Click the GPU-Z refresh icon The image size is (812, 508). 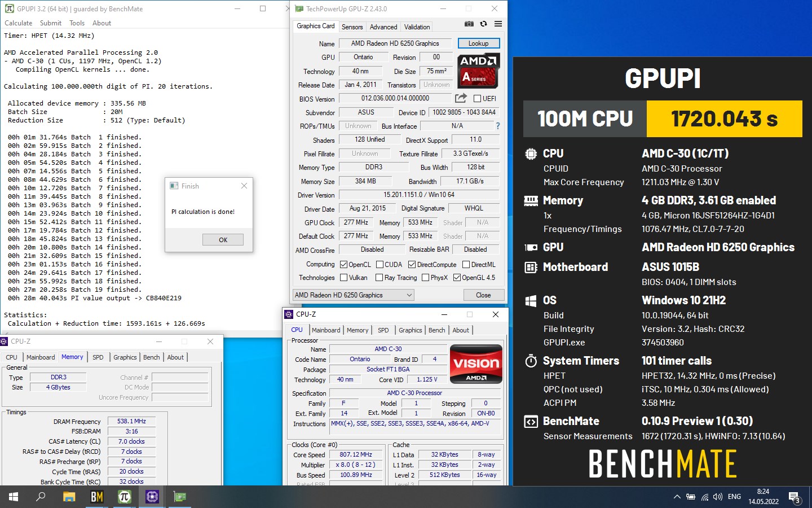coord(483,24)
